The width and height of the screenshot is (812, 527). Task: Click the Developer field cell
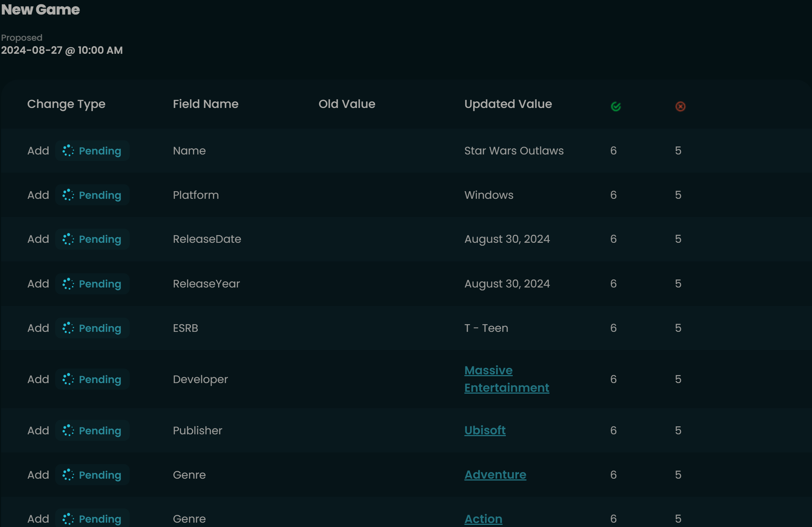pyautogui.click(x=200, y=379)
